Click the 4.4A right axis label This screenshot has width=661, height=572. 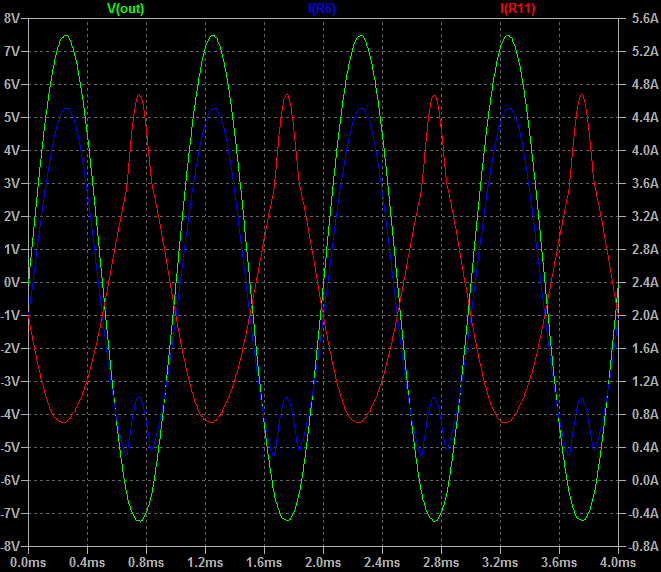pos(645,117)
